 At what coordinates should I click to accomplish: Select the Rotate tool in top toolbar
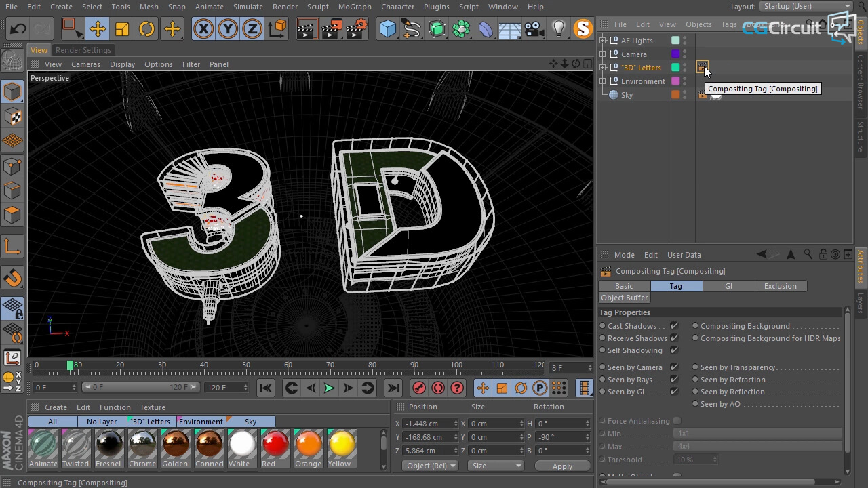coord(146,28)
